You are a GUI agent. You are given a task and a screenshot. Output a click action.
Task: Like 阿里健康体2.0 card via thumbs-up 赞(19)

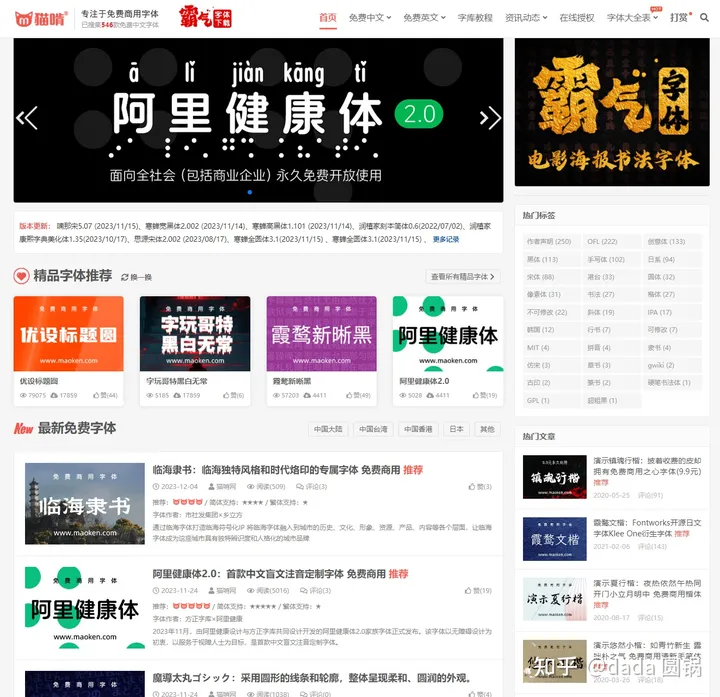pos(485,395)
